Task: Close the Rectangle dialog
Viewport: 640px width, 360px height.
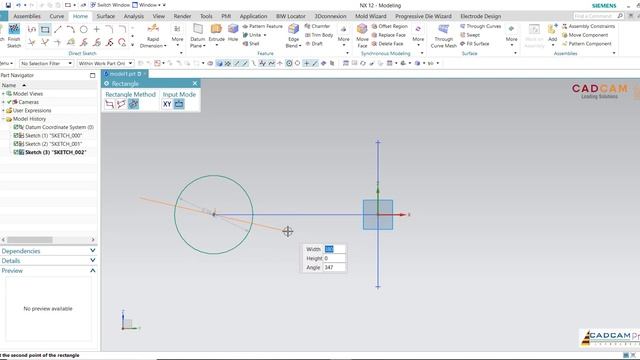Action: [x=195, y=83]
